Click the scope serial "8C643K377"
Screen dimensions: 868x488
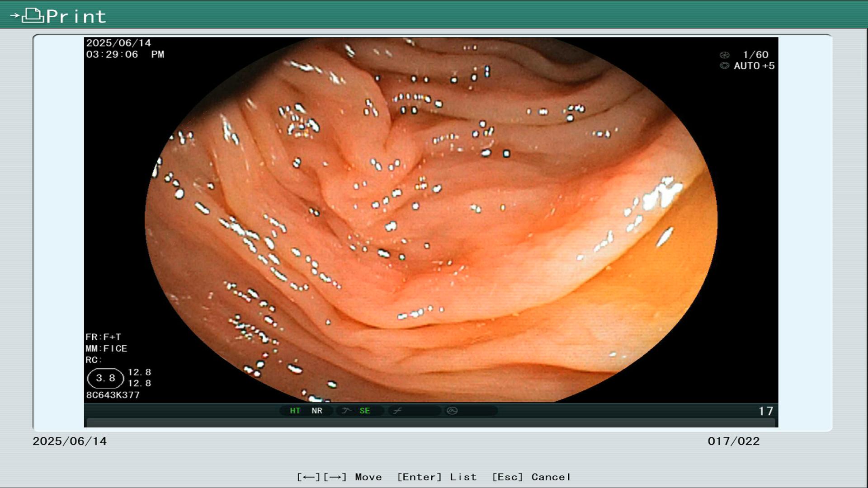(x=113, y=395)
